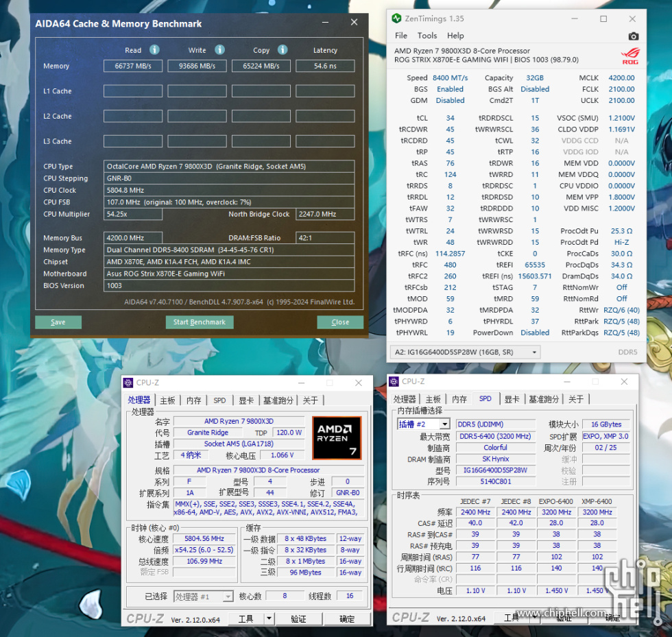Screen dimensions: 672x637
Task: Select the SPD tab in right CPU-Z
Action: [485, 398]
